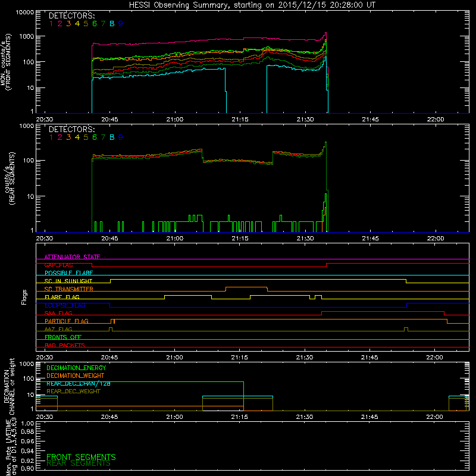Click DETECTORS: label in rear segments panel
Viewport: 476px width, 476px height.
point(71,129)
